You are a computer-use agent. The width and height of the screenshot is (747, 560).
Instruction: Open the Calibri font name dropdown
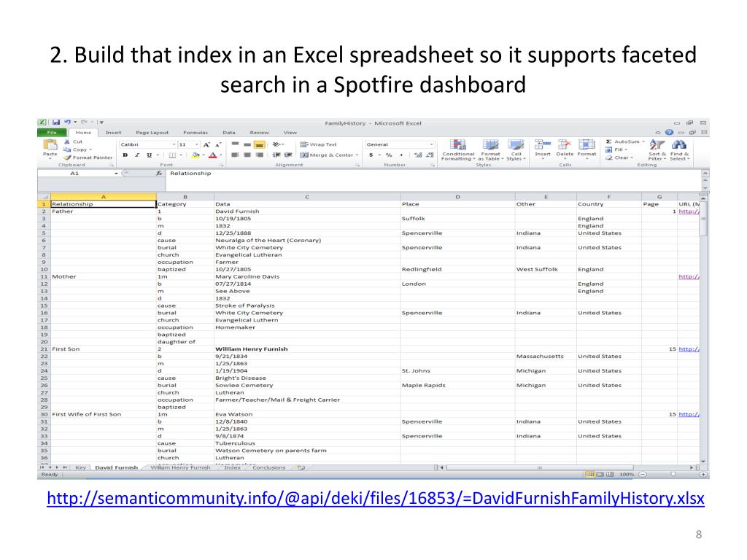coord(174,144)
